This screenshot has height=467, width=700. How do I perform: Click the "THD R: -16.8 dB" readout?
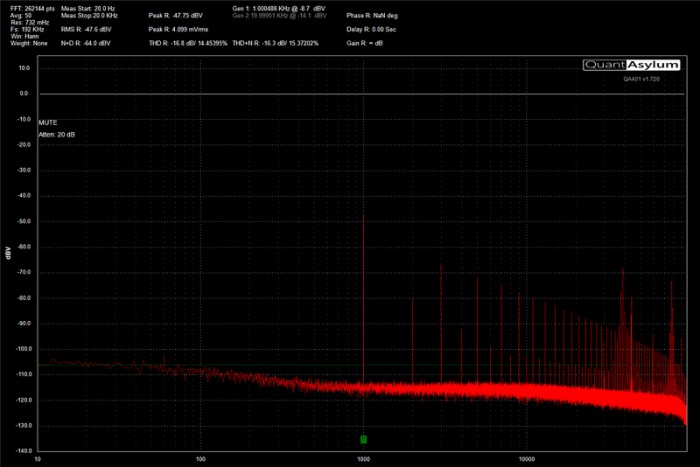(188, 43)
